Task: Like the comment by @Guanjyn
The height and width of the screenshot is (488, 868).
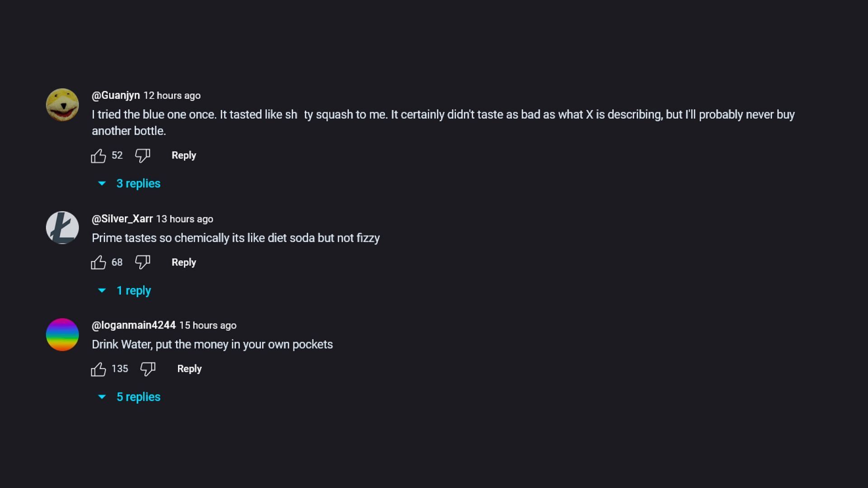Action: [x=99, y=156]
